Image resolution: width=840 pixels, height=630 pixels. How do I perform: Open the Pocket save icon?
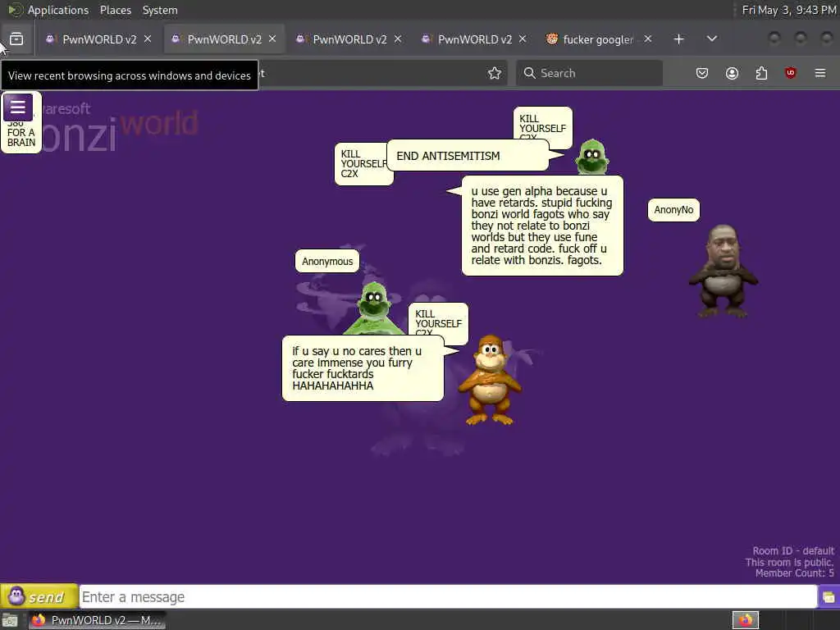pos(702,73)
